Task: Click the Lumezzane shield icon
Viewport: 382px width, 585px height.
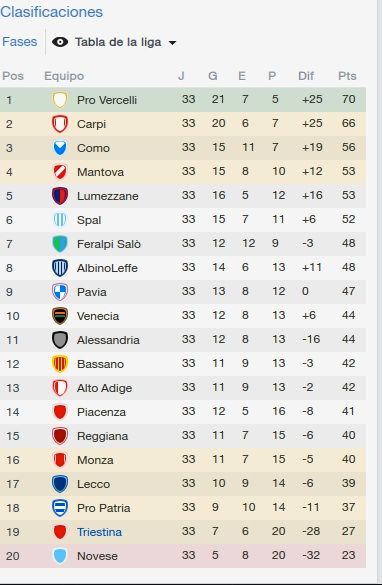Action: [60, 196]
